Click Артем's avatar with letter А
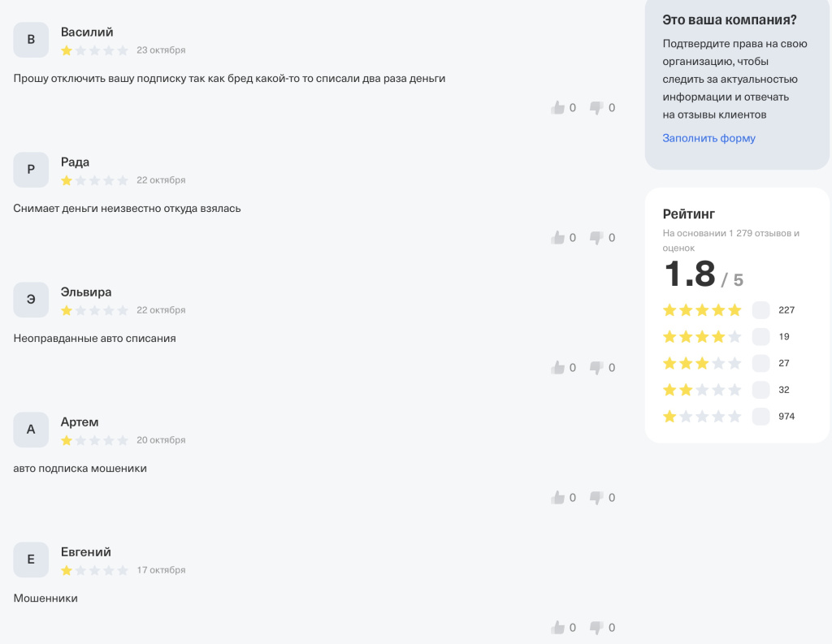Screen dimensions: 832x644 point(31,430)
